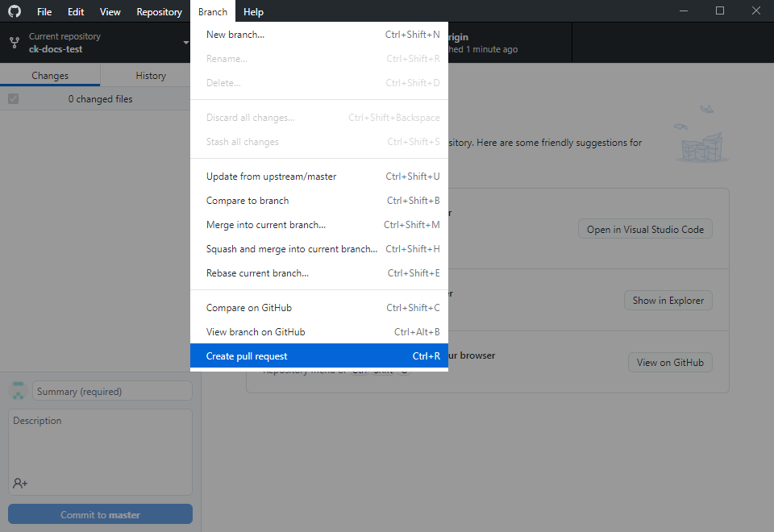Click the repository branch icon
The image size is (774, 532).
[x=15, y=43]
